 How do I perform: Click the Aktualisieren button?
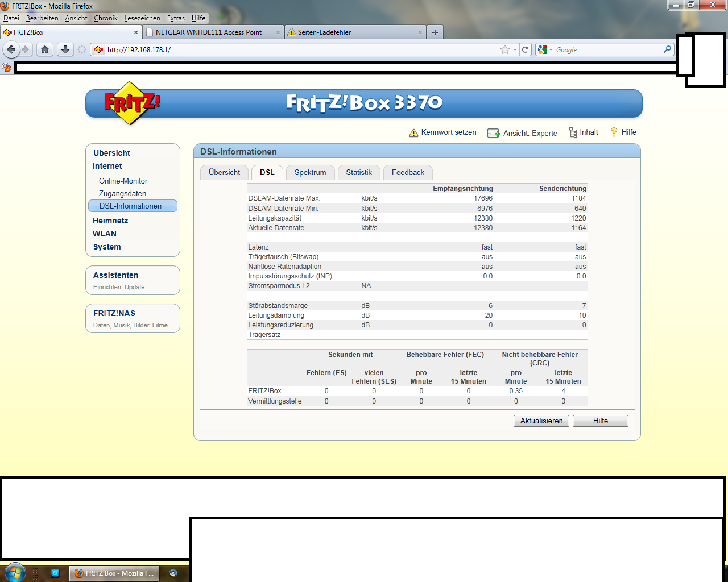(541, 421)
